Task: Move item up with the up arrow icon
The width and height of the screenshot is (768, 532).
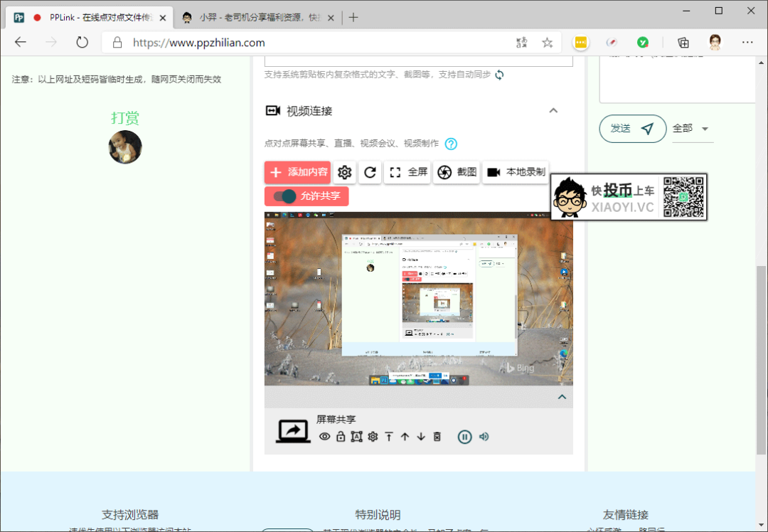Action: tap(405, 437)
